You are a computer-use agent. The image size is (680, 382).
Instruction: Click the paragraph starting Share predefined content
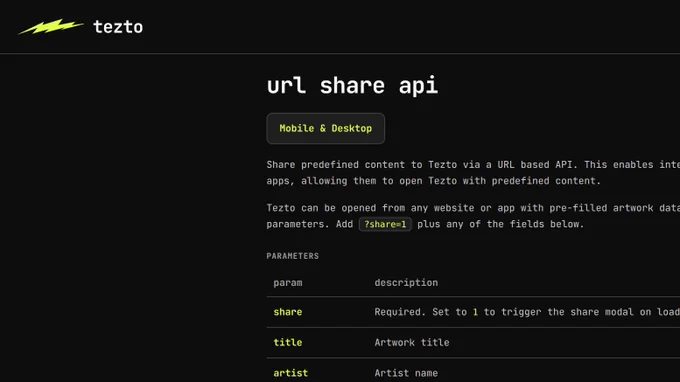pos(473,173)
